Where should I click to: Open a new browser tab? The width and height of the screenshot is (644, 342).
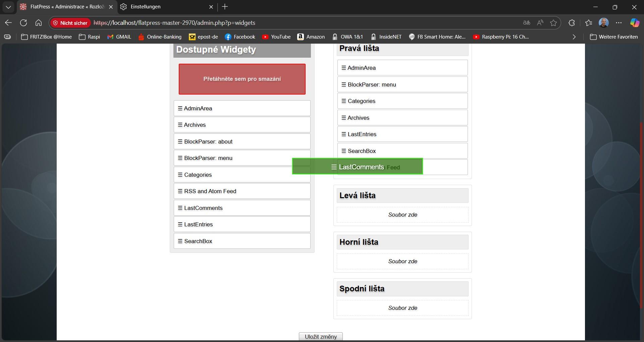pyautogui.click(x=225, y=7)
